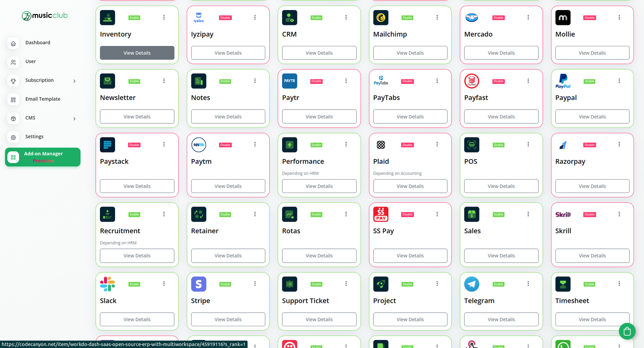Toggle the Disable badge on Paystack
This screenshot has width=644, height=348.
(134, 145)
